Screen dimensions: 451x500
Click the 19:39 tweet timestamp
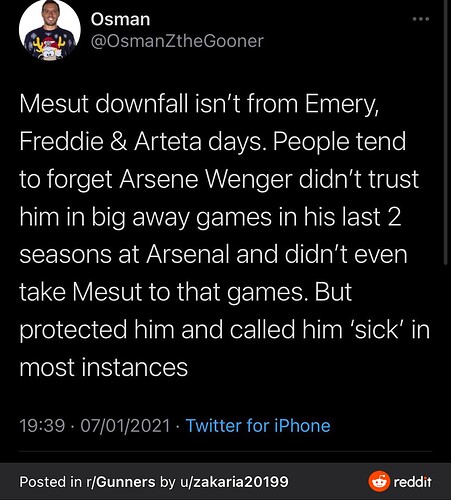(x=42, y=426)
